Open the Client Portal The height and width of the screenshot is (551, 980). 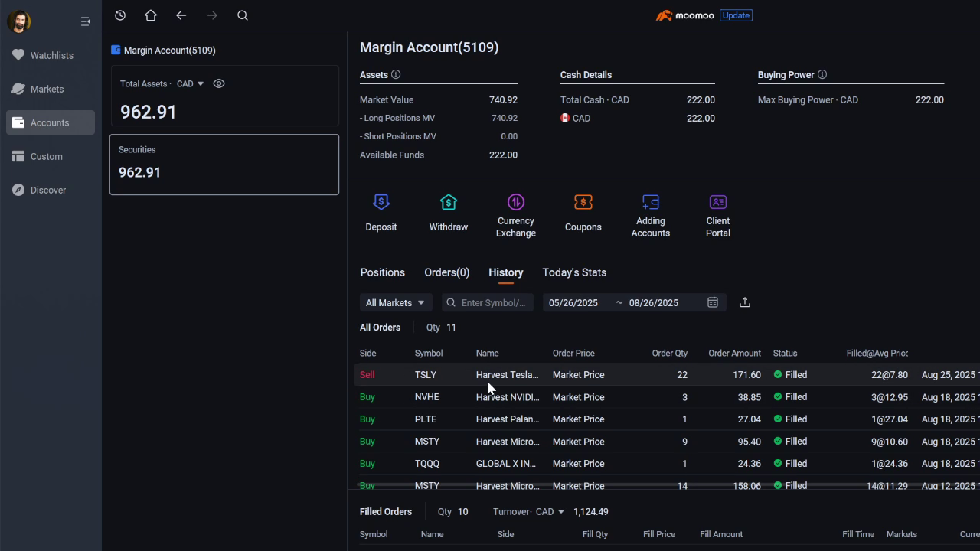coord(717,203)
